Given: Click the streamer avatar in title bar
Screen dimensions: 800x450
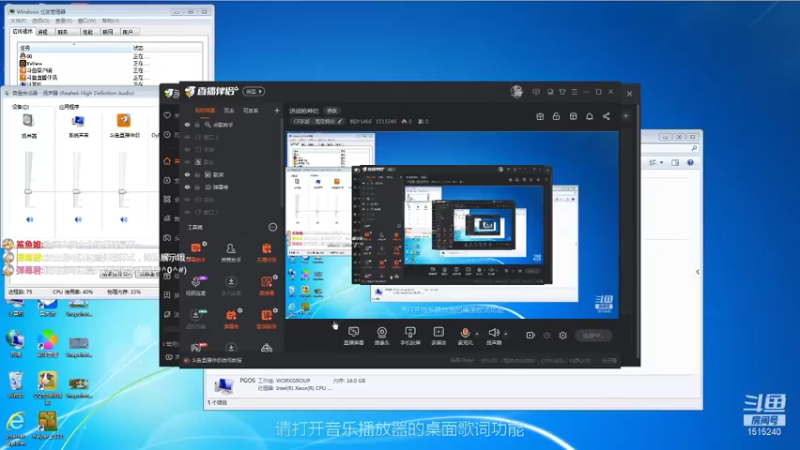Looking at the screenshot, I should 516,91.
